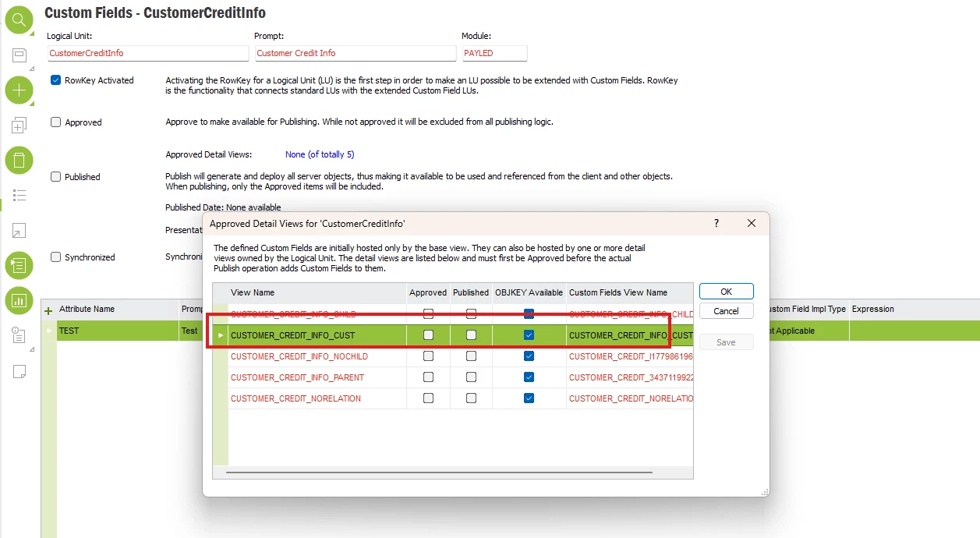
Task: Tick Approved for CUSTOMER_CREDIT_NORELATION row
Action: 428,398
